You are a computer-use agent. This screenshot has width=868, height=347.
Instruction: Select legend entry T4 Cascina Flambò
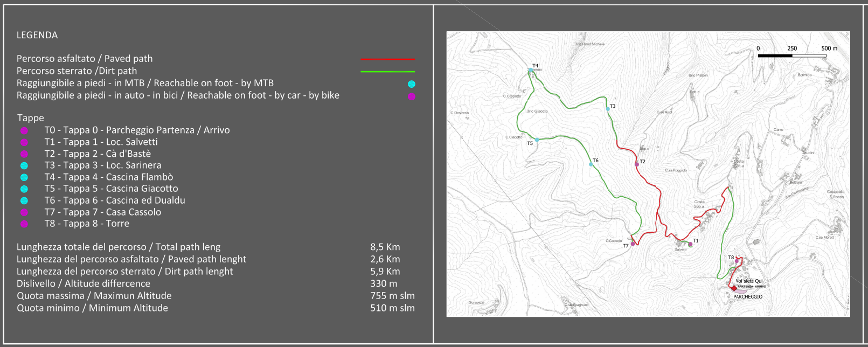click(109, 177)
